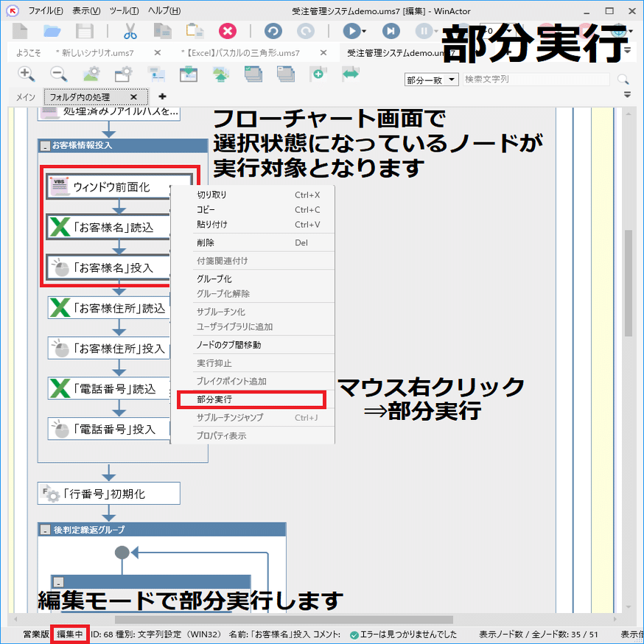Toggle pause on the running scenario
644x644 pixels.
point(425,31)
